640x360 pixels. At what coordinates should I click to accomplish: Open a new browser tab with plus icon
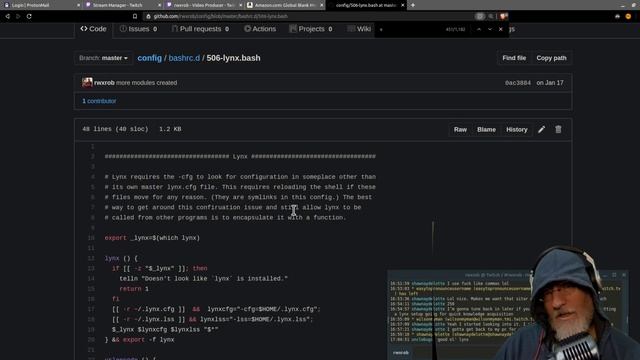click(413, 5)
